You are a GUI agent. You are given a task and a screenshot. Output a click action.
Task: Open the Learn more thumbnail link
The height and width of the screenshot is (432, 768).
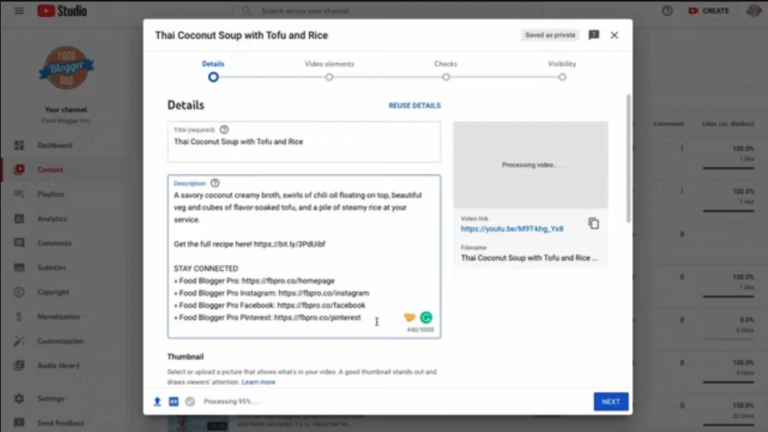(x=258, y=382)
